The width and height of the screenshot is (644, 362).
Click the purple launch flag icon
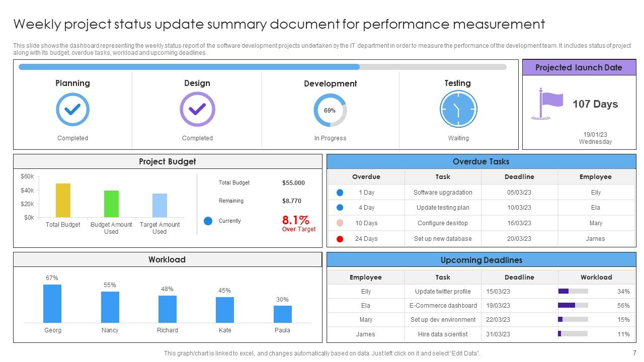coord(547,104)
